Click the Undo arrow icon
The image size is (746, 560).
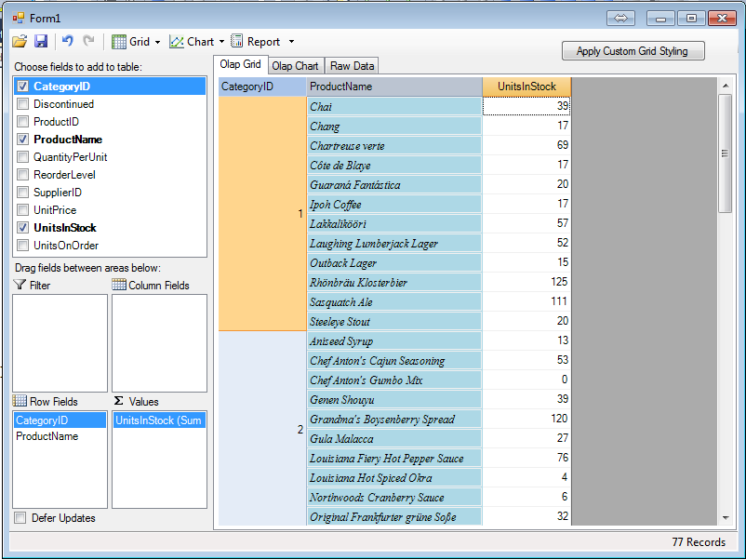(68, 41)
